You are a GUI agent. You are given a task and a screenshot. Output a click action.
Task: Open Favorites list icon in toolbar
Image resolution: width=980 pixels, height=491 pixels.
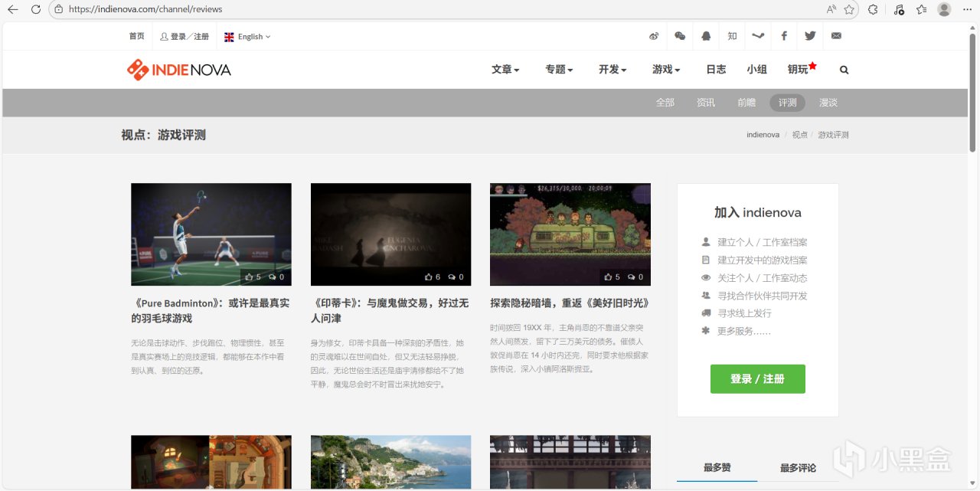coord(921,9)
